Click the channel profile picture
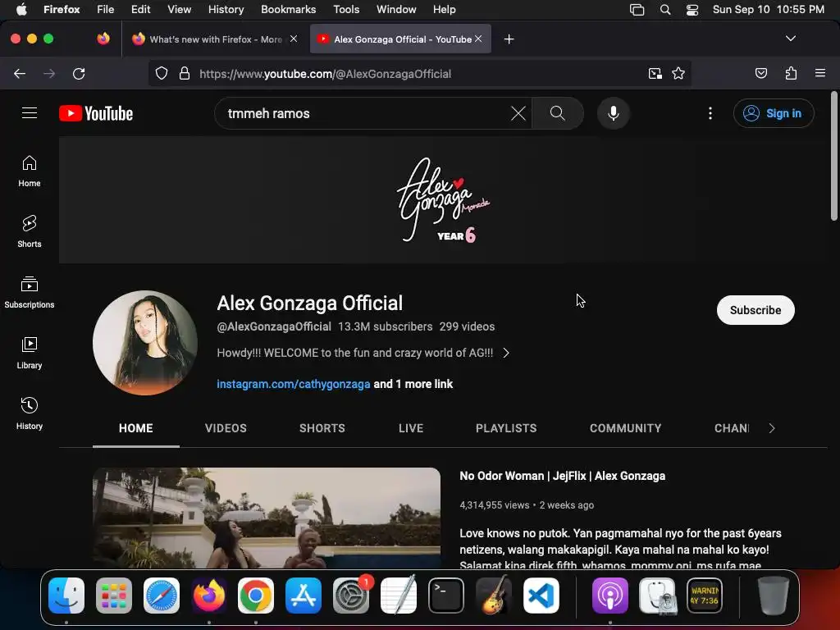 [x=145, y=343]
